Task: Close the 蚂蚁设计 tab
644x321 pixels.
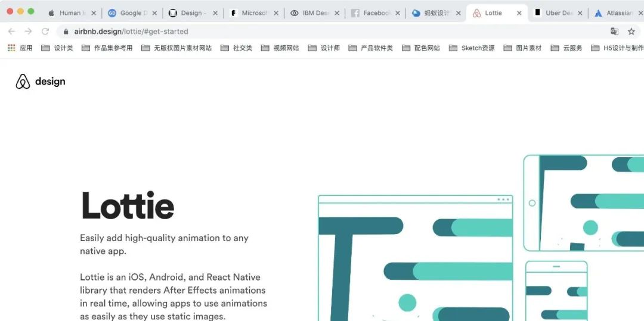Action: click(x=459, y=13)
